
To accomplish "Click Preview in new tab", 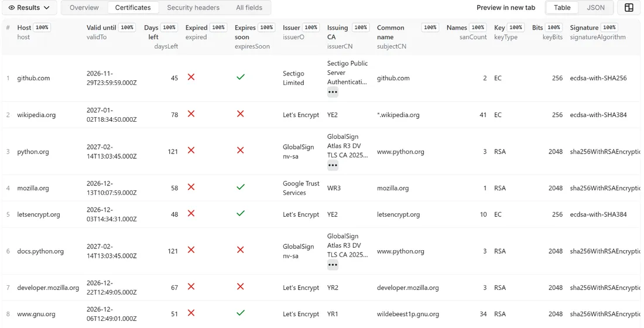I will tap(506, 8).
